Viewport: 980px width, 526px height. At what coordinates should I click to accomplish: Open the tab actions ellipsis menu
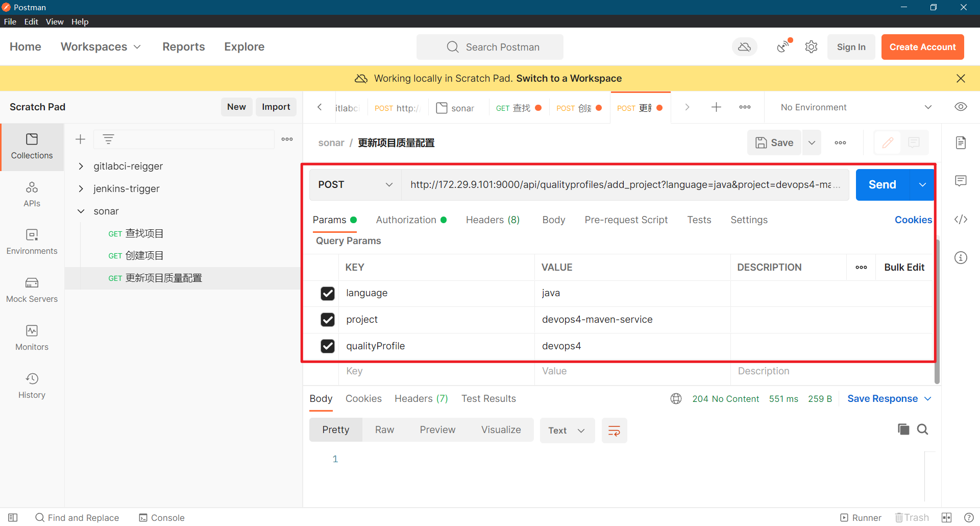pos(745,107)
